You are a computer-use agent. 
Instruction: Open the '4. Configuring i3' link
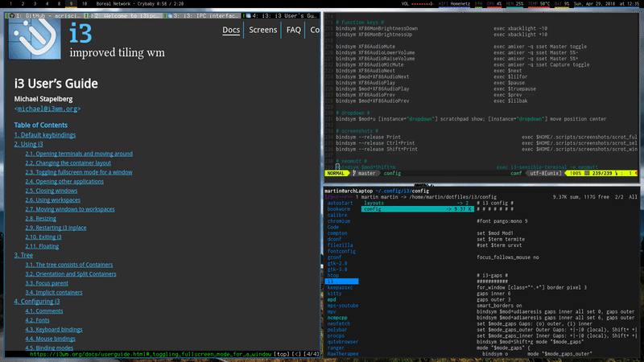[37, 301]
